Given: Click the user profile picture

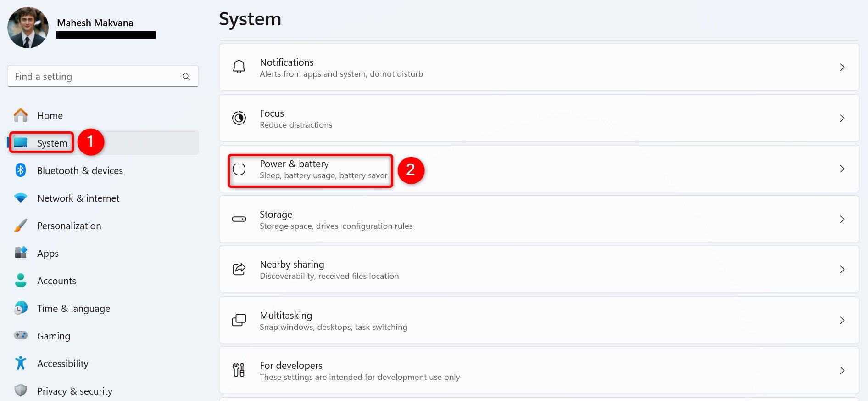Looking at the screenshot, I should [x=28, y=28].
